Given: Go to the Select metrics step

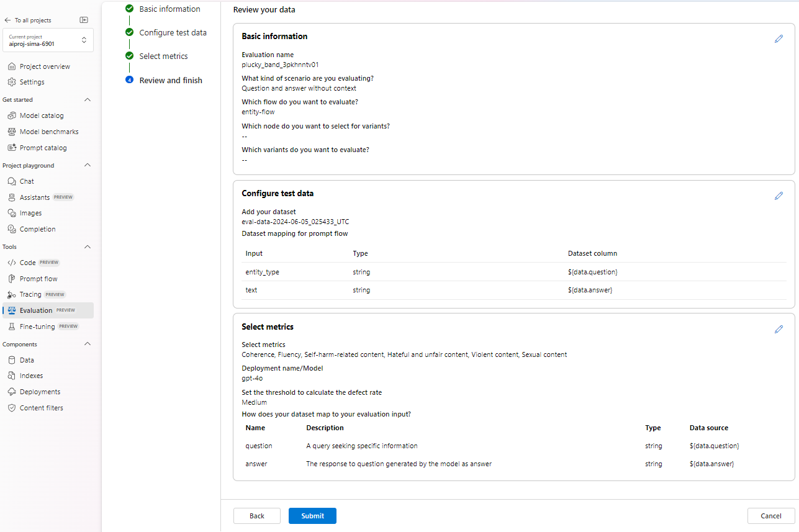Looking at the screenshot, I should point(164,56).
